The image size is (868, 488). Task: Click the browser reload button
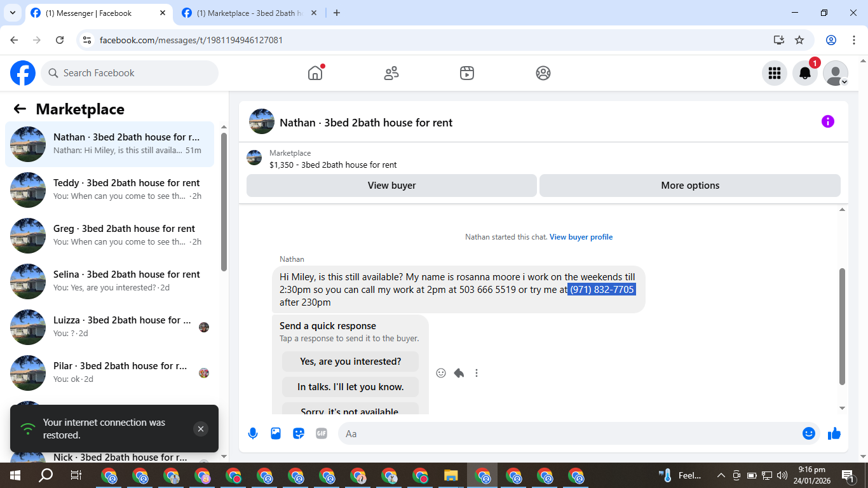point(60,40)
